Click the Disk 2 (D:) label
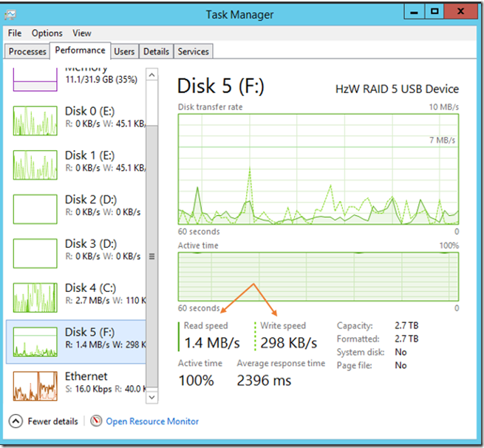Screen dimensions: 484x448 coord(91,200)
